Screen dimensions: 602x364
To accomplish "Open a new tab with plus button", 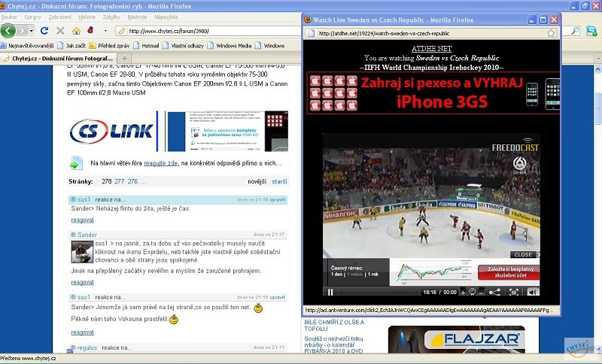I will pos(124,59).
